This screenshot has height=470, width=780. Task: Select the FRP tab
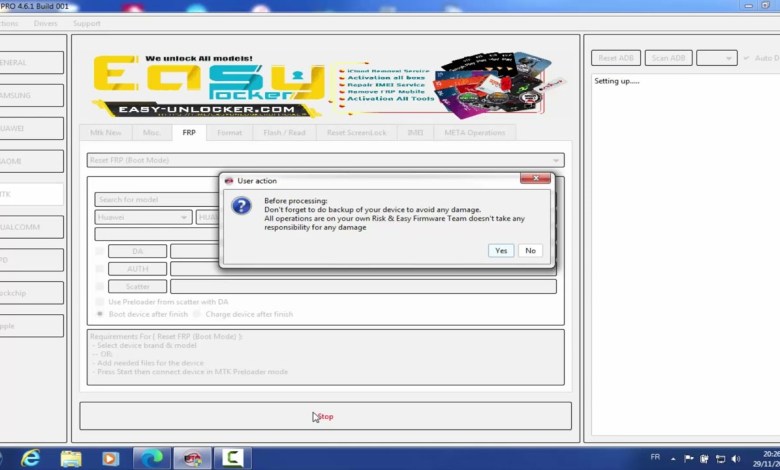coord(189,132)
